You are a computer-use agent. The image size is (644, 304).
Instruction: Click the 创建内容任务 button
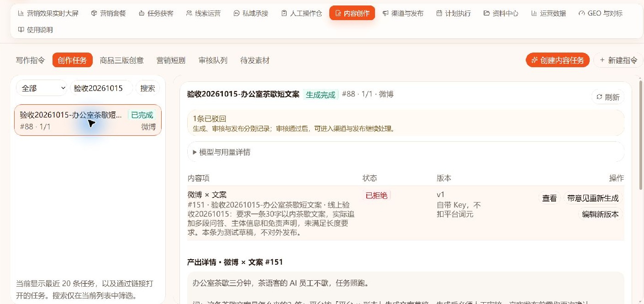[558, 60]
